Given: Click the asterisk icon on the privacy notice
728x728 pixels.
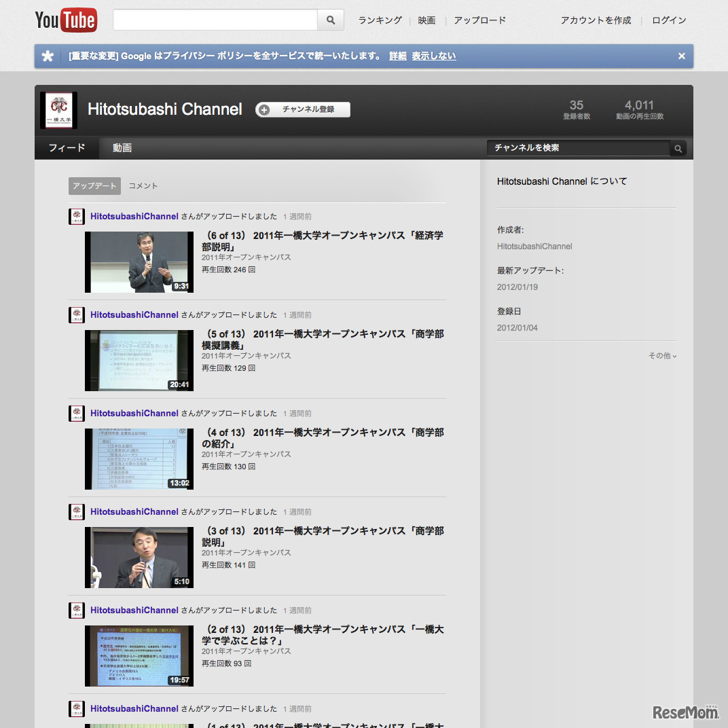Looking at the screenshot, I should click(48, 56).
